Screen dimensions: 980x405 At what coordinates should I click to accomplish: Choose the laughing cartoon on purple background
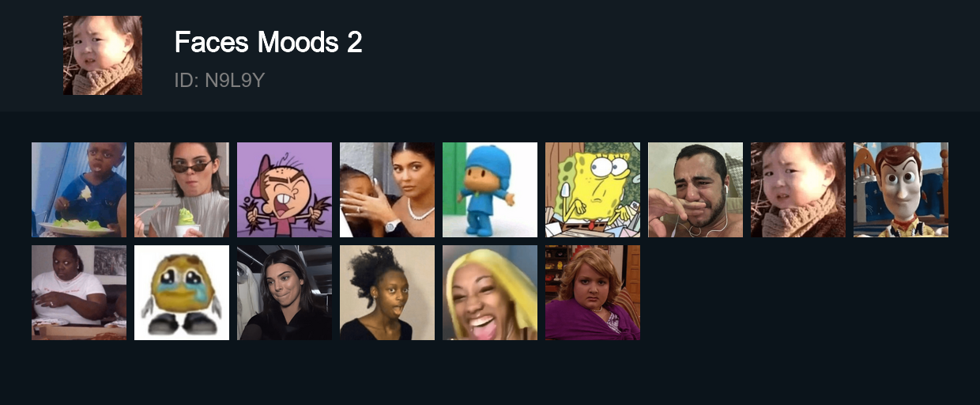pos(285,190)
